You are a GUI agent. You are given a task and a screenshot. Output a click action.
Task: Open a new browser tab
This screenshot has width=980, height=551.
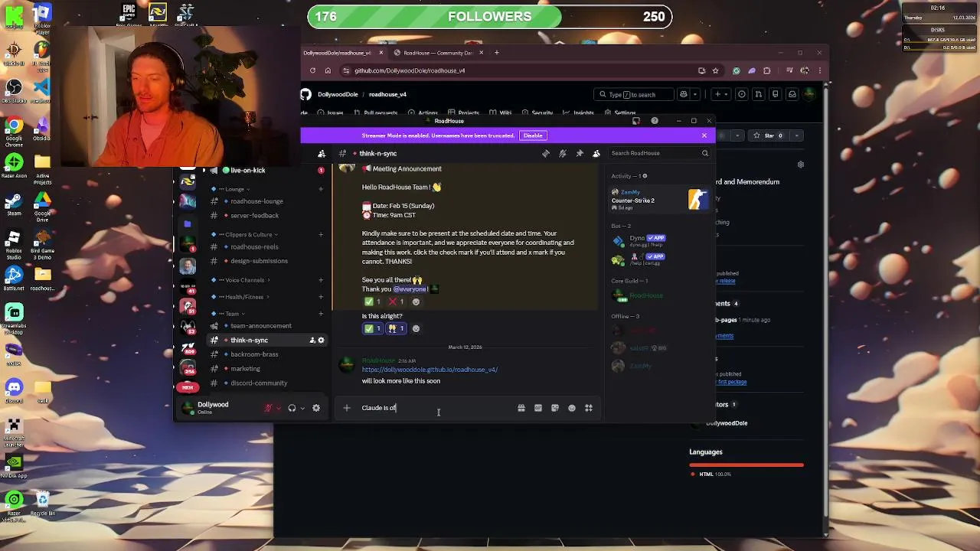(496, 53)
